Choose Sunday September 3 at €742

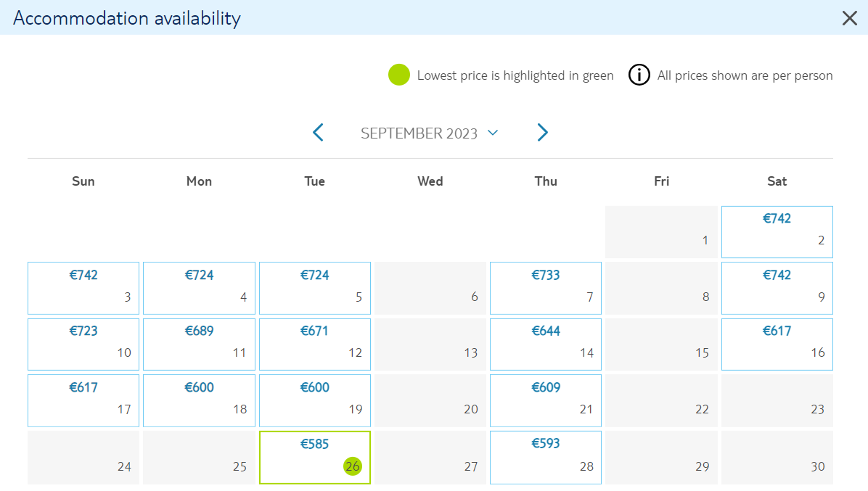pyautogui.click(x=83, y=288)
